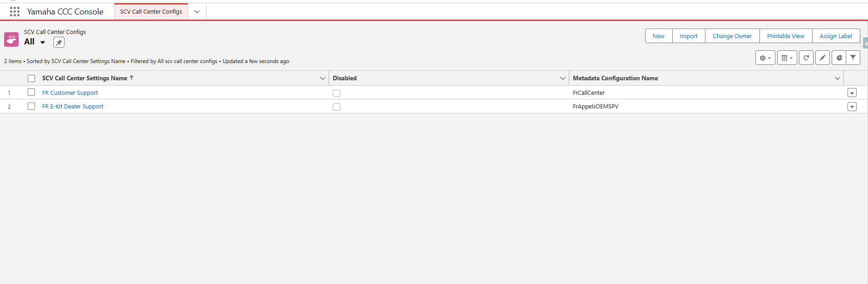Switch to SCV Call Center Configs tab
The width and height of the screenshot is (868, 284).
click(151, 12)
